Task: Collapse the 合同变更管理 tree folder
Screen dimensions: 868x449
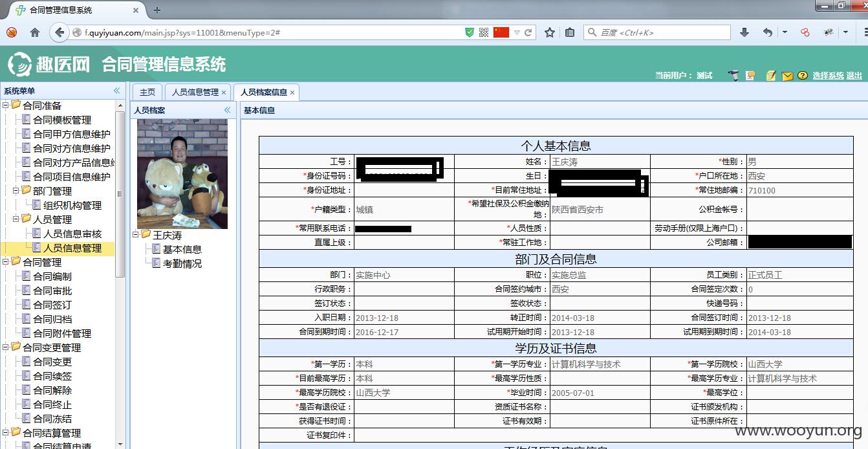Action: coord(5,347)
